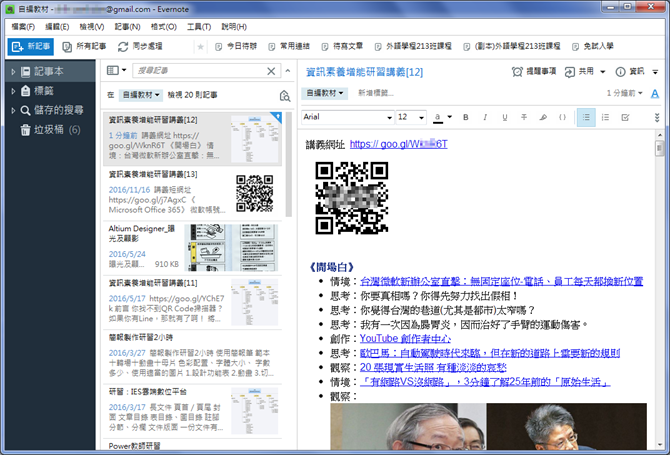Open the note's notebook dropdown 自編教材
Image resolution: width=670 pixels, height=455 pixels.
click(325, 93)
